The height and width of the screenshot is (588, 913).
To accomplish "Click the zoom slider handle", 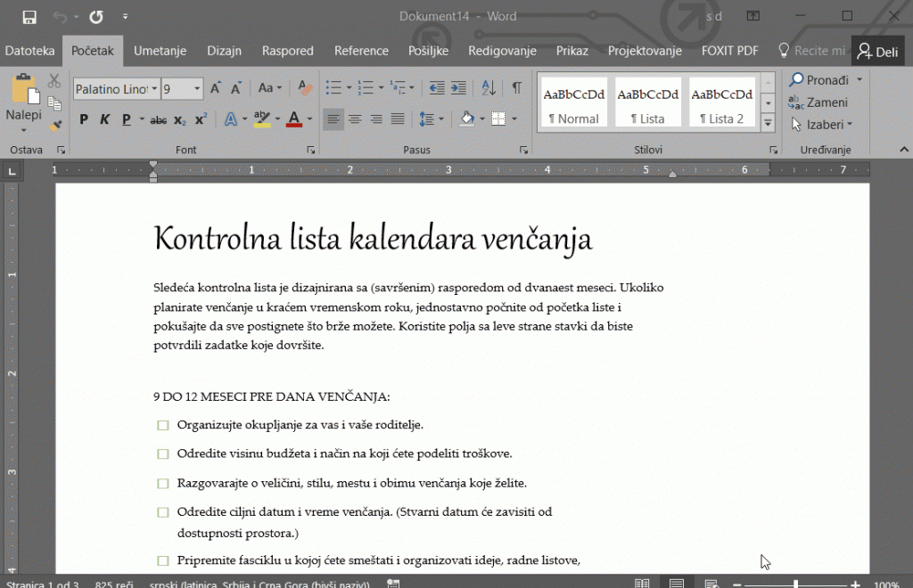I will tap(796, 584).
